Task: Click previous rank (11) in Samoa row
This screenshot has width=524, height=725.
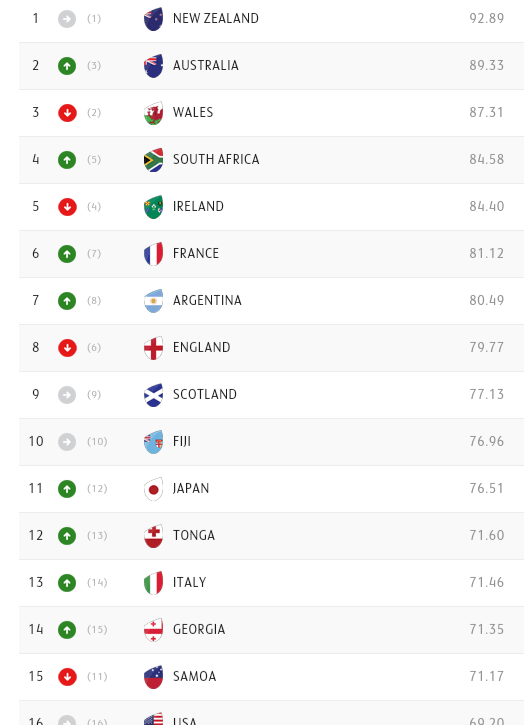Action: (x=97, y=676)
